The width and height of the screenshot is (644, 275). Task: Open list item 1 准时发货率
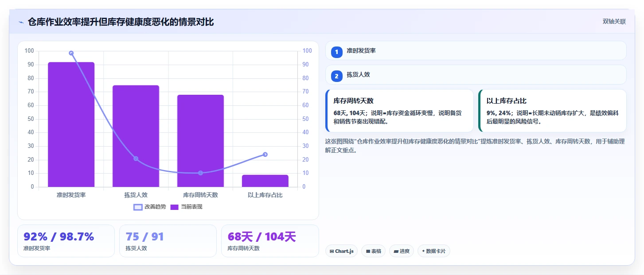click(x=476, y=51)
